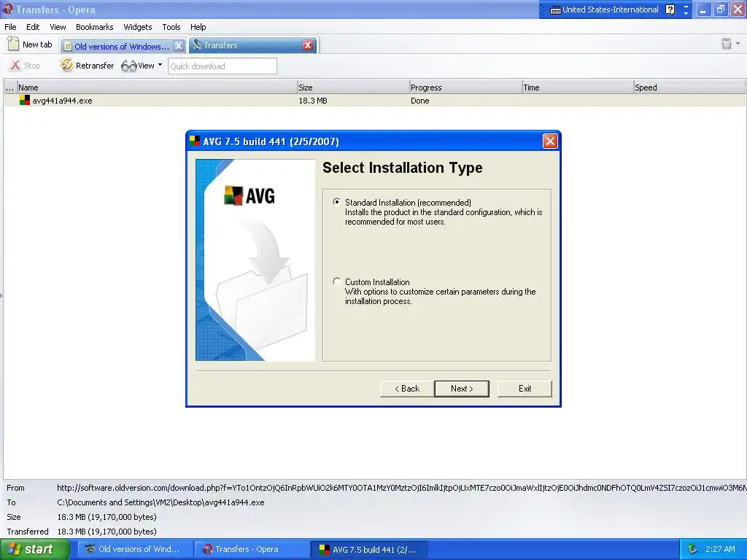Click the AVG icon in dialog title bar
The height and width of the screenshot is (560, 747).
(x=194, y=141)
